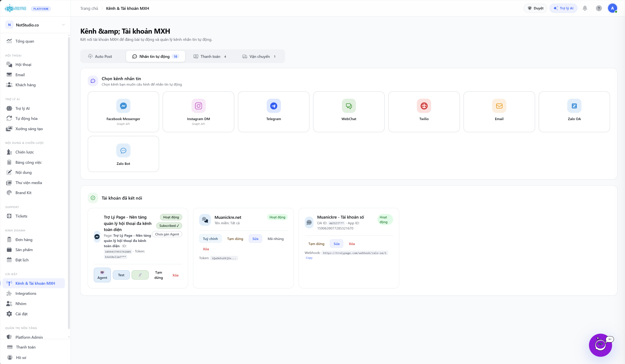Open the floating chatbot assistant bubble
The image size is (625, 364).
pos(601,345)
